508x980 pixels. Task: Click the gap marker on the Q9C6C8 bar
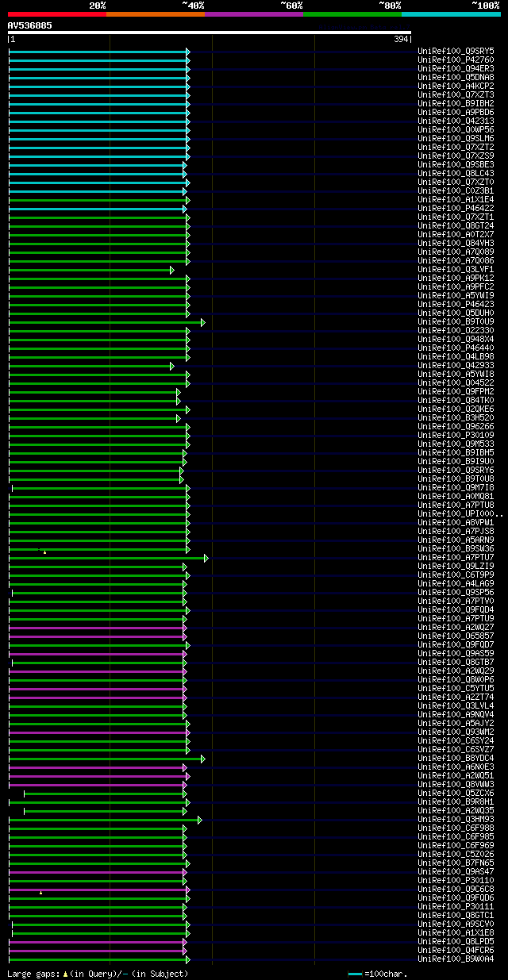tap(40, 892)
